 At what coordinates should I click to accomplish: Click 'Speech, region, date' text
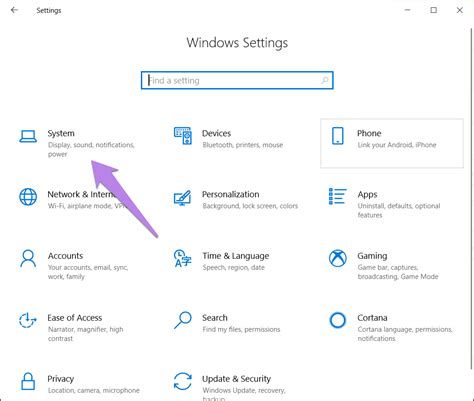point(233,267)
